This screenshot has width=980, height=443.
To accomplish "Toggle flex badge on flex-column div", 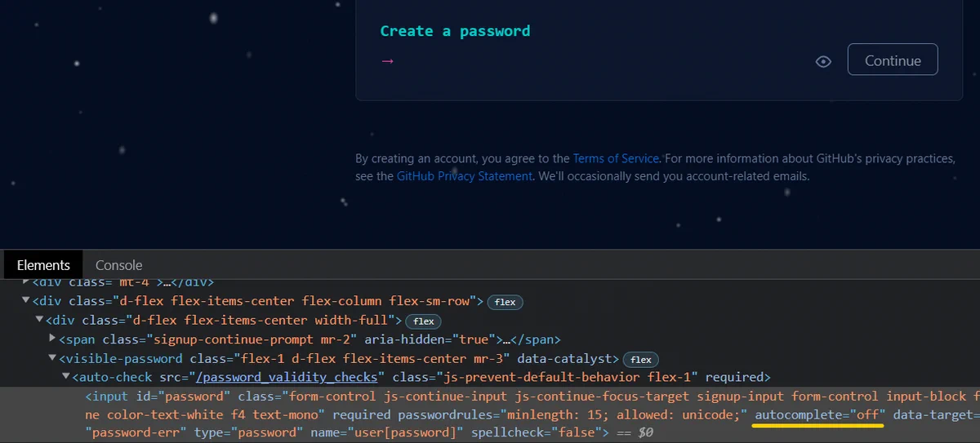I will click(506, 302).
